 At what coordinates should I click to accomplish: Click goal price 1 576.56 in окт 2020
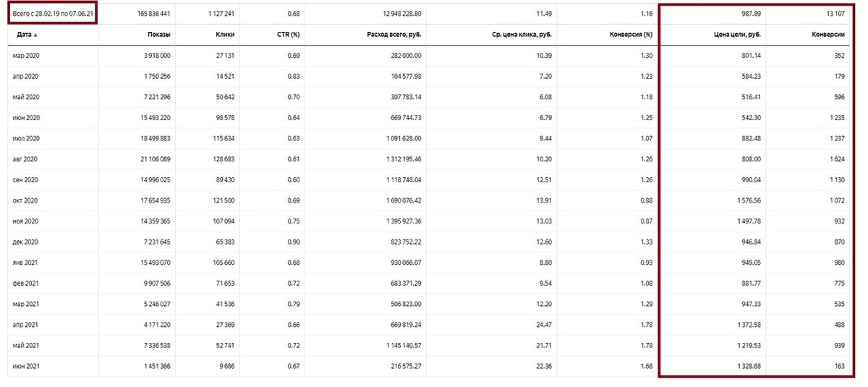coord(740,200)
